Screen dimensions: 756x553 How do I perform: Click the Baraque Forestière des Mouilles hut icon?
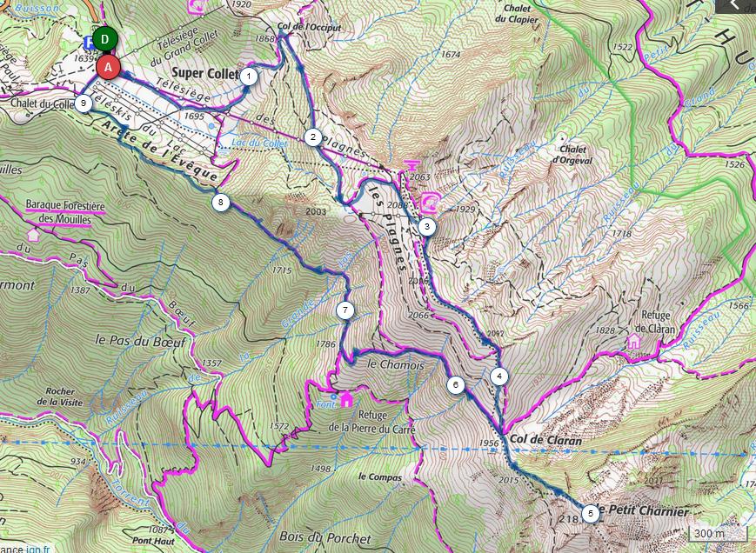(33, 235)
